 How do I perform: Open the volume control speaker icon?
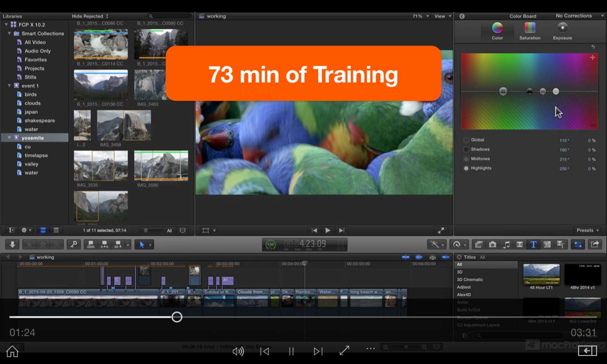coord(238,351)
